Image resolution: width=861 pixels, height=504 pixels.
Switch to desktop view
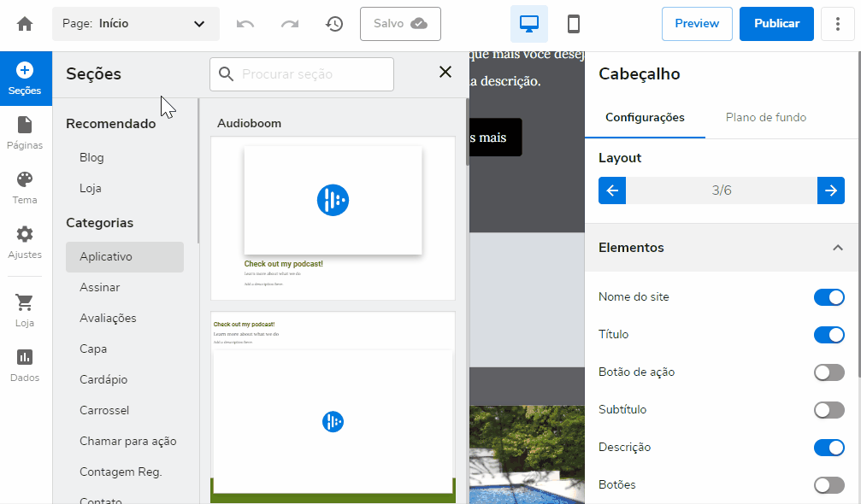point(528,24)
